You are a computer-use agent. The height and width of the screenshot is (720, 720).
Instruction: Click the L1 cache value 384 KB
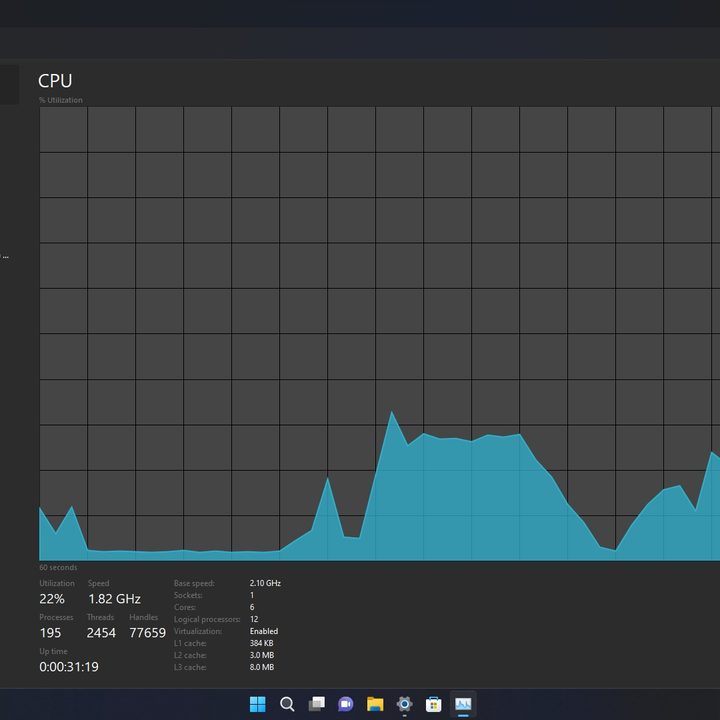(262, 643)
